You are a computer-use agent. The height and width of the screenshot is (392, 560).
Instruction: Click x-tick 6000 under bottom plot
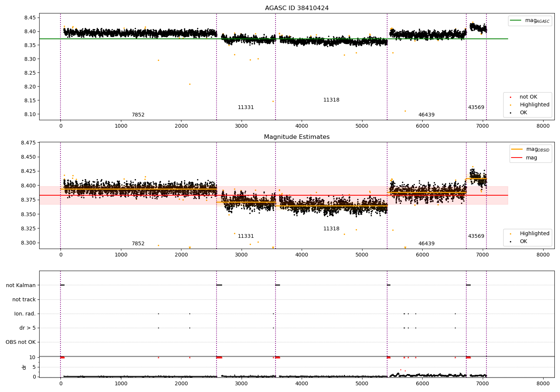(422, 383)
